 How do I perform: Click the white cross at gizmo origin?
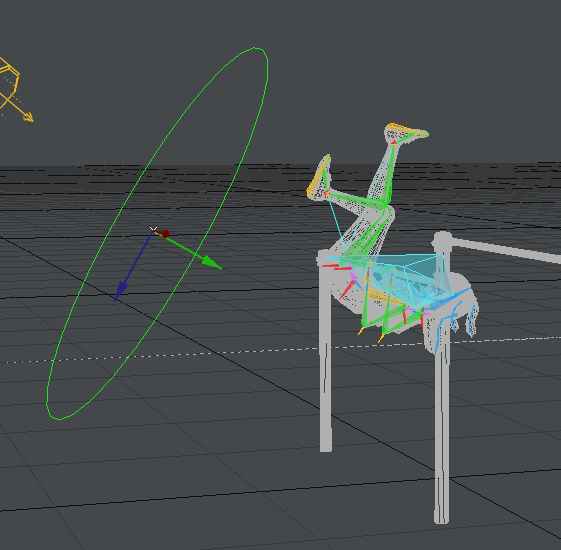(153, 229)
